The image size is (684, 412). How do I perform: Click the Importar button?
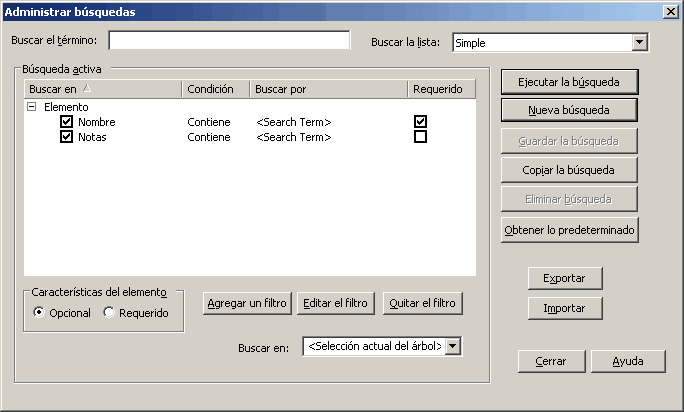(565, 308)
